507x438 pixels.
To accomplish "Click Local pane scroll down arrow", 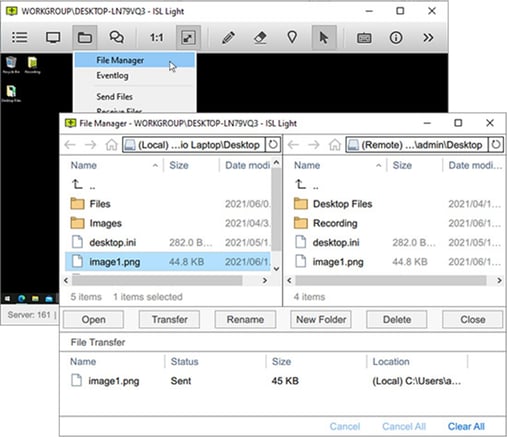I will coord(276,269).
